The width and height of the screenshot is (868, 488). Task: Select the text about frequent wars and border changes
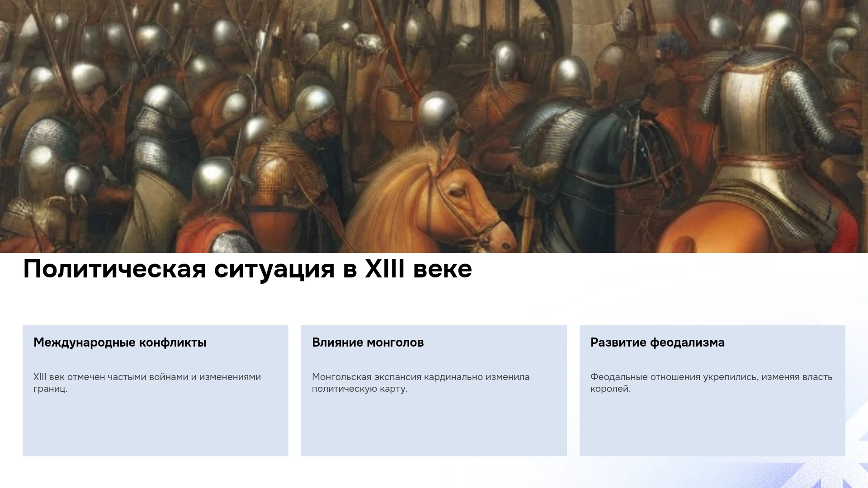(x=147, y=383)
